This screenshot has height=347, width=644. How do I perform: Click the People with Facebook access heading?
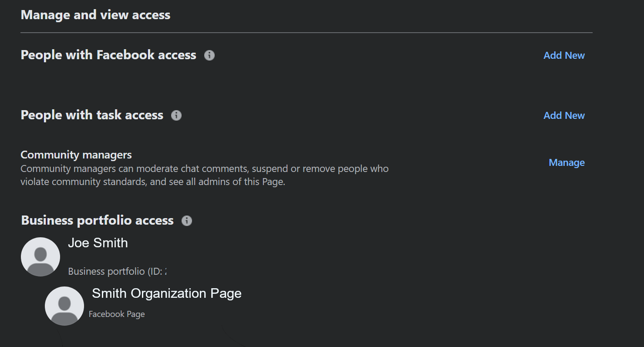click(108, 55)
